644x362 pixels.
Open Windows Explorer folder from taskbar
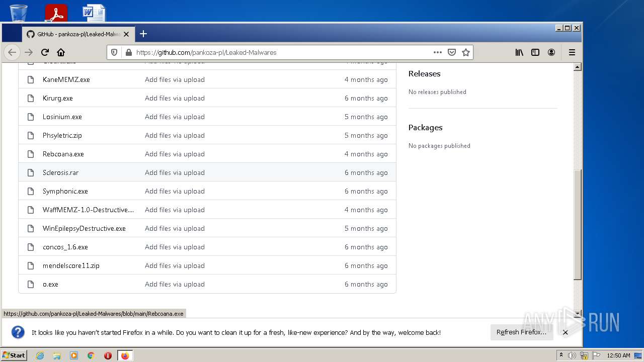tap(57, 355)
